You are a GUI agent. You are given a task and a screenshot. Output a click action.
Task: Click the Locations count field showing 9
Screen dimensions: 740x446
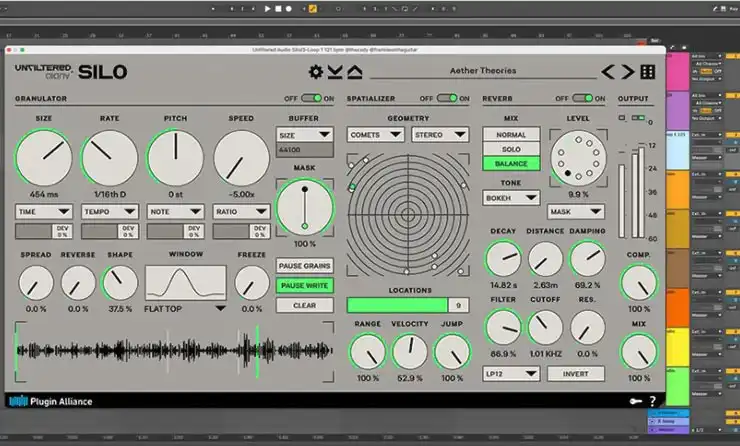click(x=458, y=305)
